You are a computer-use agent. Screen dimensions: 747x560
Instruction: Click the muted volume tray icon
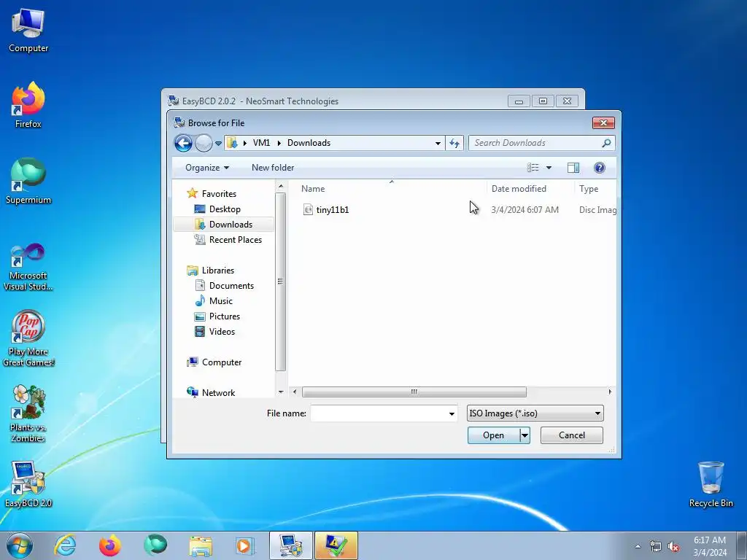point(673,547)
